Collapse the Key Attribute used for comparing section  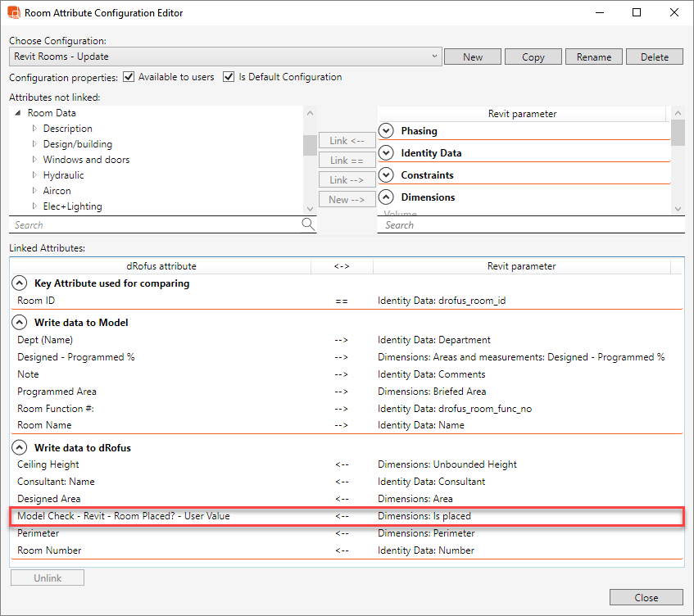(20, 283)
